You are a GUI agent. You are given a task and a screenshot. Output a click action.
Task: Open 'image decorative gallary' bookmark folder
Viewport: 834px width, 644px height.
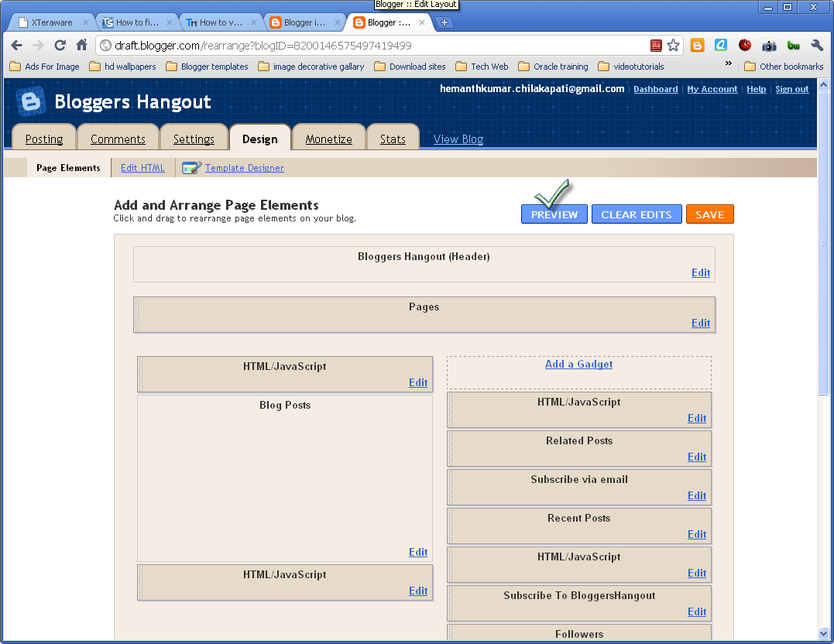(x=311, y=67)
